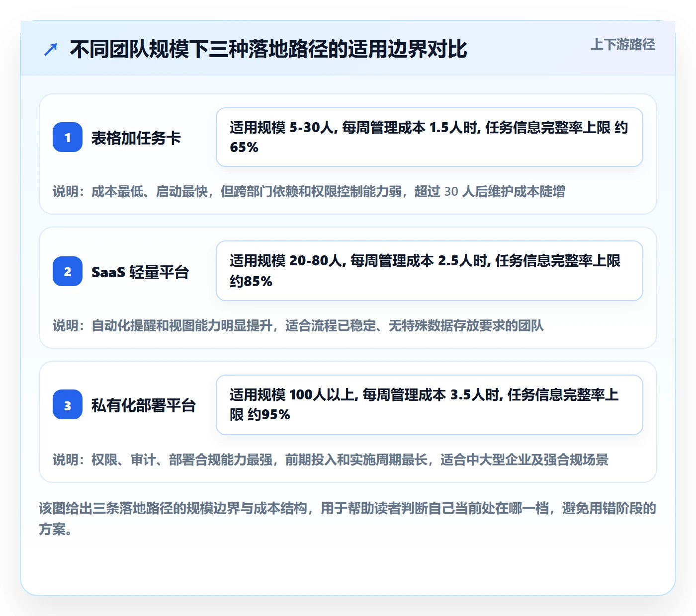The height and width of the screenshot is (616, 696).
Task: Click the note starting 说明：自动化提醒和视图能力
Action: point(298,326)
